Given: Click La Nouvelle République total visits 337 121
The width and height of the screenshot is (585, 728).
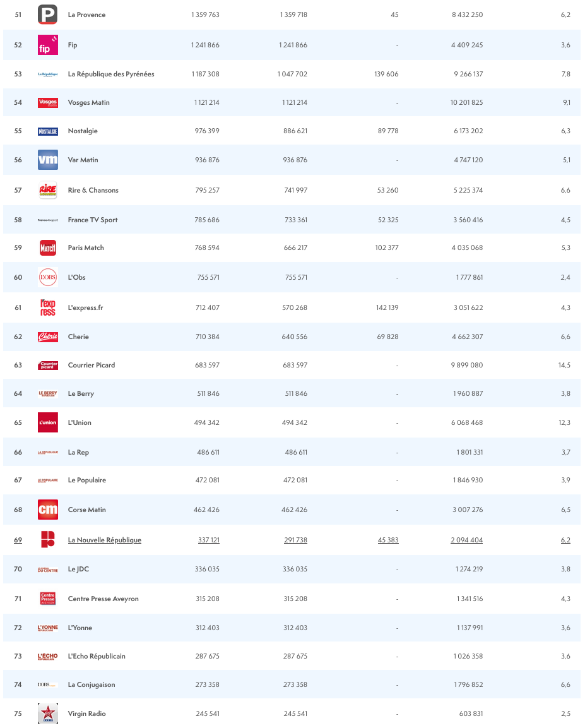Looking at the screenshot, I should (x=208, y=540).
